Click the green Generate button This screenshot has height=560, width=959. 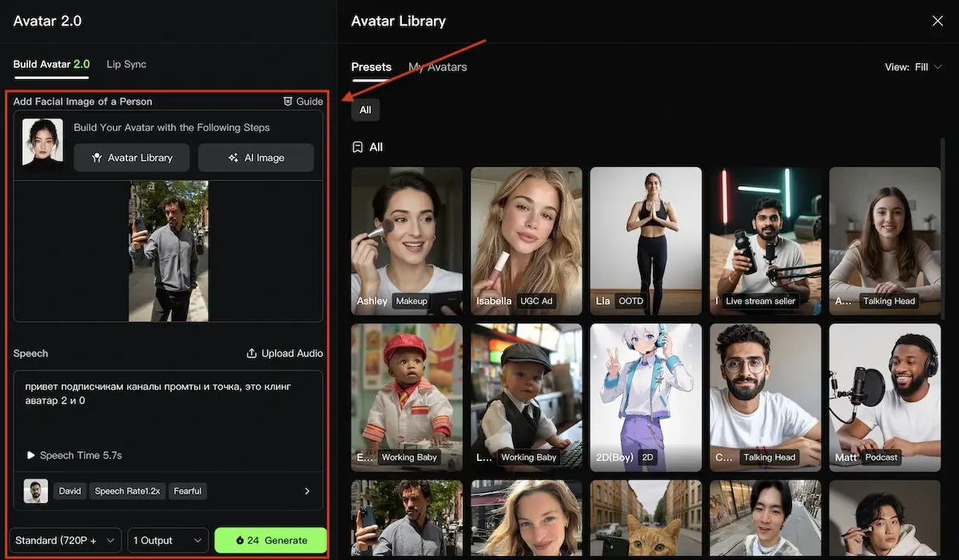(x=271, y=540)
